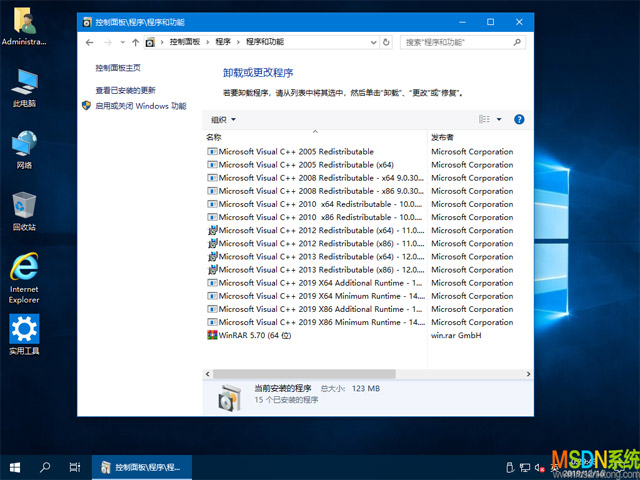This screenshot has width=640, height=480.
Task: Select the 控制面板 breadcrumb
Action: (x=185, y=42)
